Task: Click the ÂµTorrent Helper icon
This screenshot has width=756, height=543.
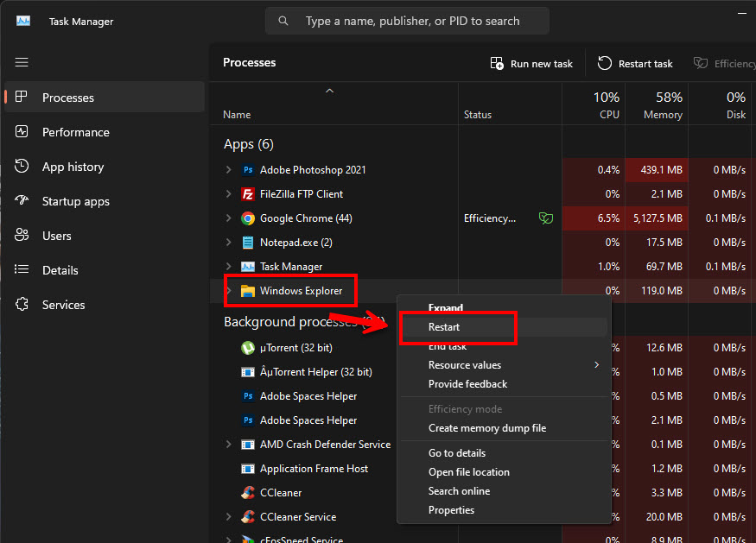Action: [x=248, y=372]
